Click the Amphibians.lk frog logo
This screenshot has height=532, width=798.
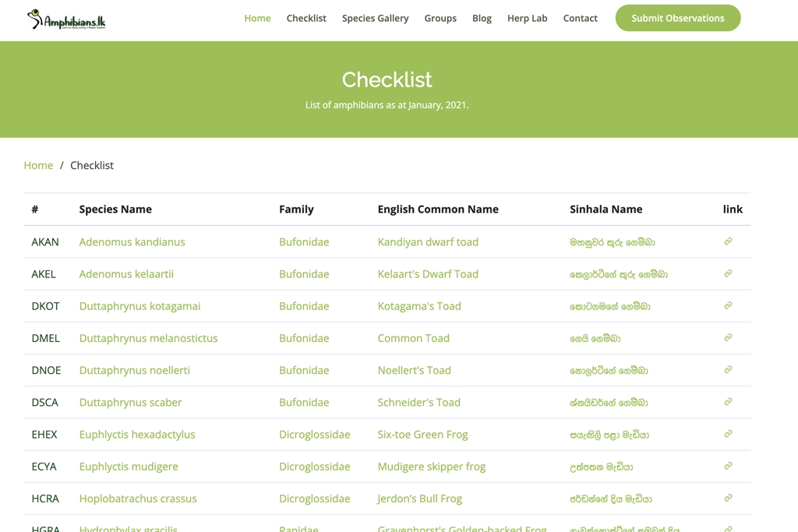(66, 19)
